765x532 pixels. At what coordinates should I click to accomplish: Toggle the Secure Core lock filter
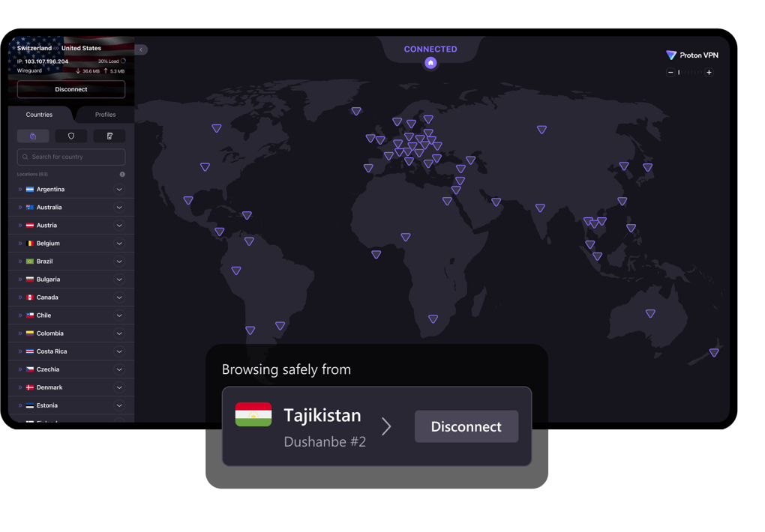pyautogui.click(x=33, y=136)
